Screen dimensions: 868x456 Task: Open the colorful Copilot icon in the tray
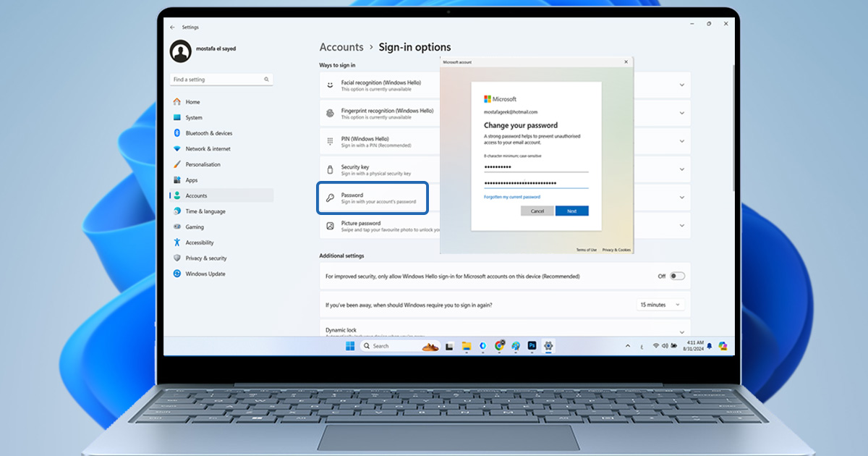pos(723,346)
